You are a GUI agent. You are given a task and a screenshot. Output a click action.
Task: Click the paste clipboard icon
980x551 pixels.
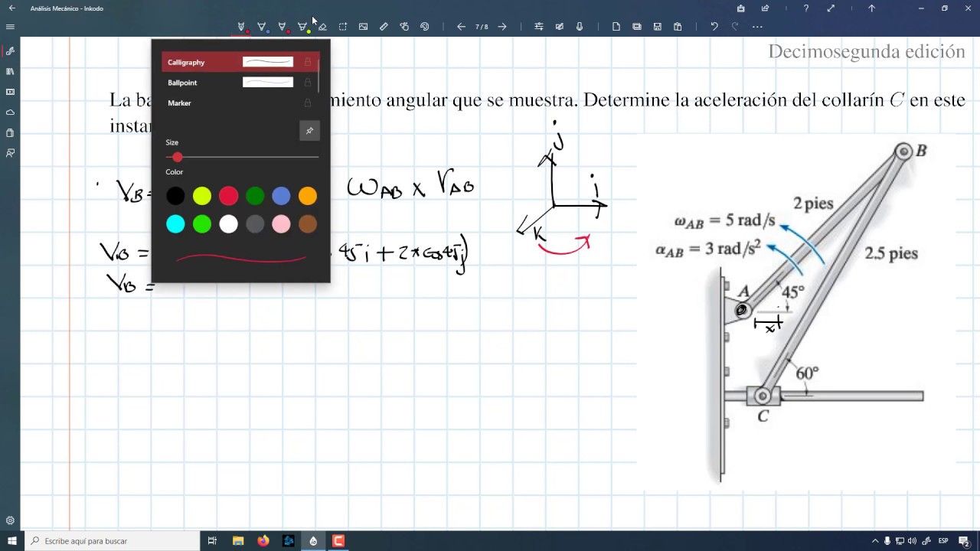click(678, 27)
